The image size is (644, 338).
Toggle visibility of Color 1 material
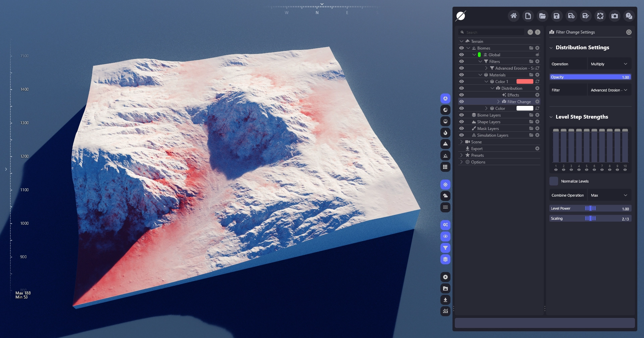[462, 81]
